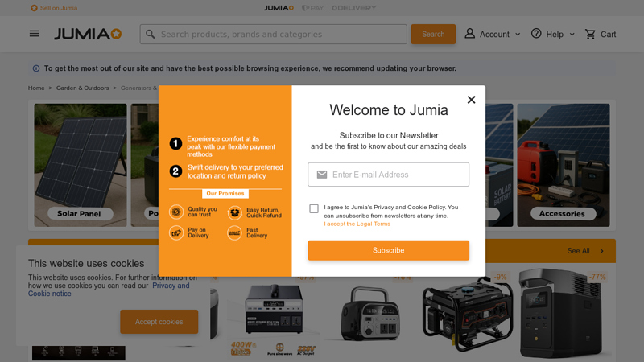Click the number 2 promise badge
Image resolution: width=644 pixels, height=362 pixels.
click(x=175, y=171)
